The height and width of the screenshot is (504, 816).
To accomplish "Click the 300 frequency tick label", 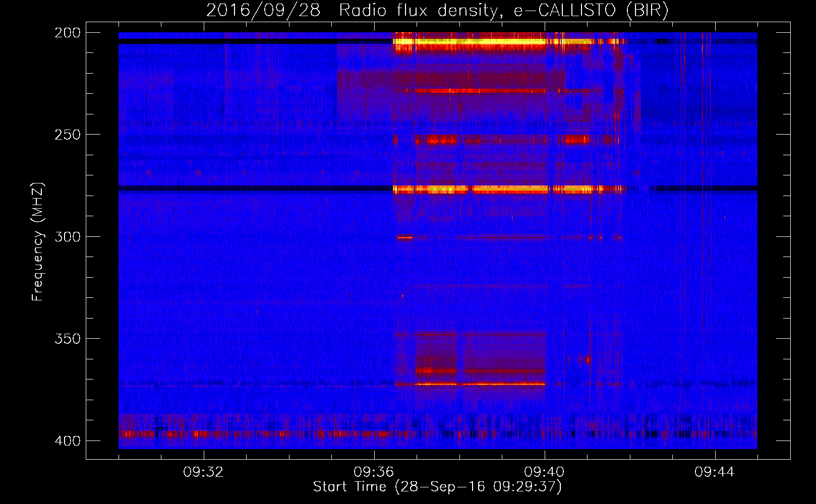I will click(x=67, y=236).
